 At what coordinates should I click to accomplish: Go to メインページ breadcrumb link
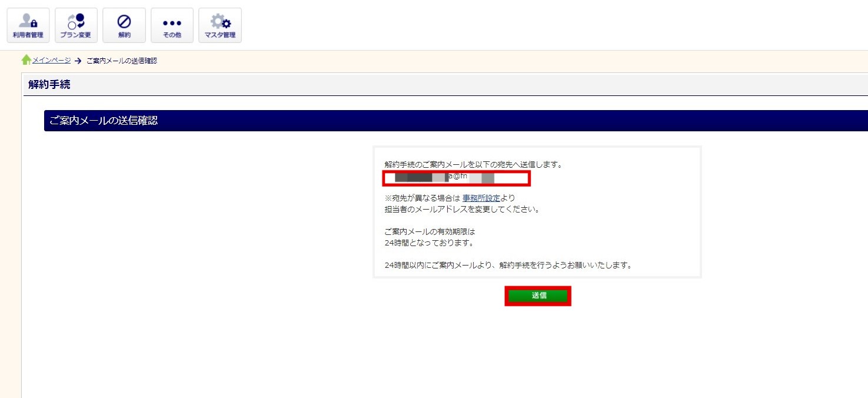51,61
